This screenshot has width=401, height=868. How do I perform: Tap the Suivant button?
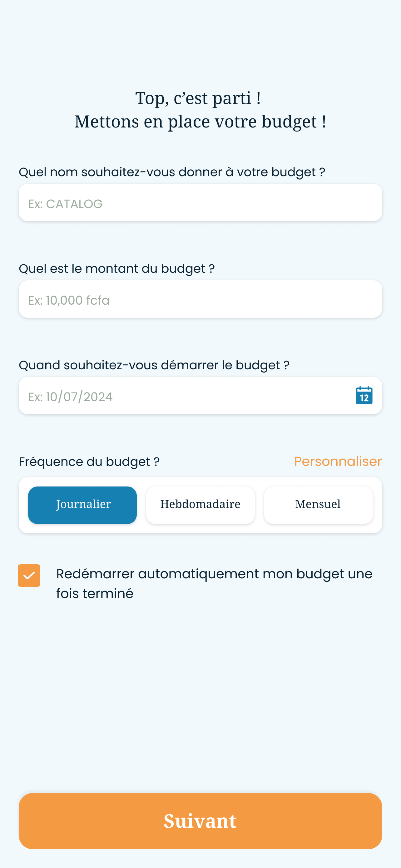point(200,821)
